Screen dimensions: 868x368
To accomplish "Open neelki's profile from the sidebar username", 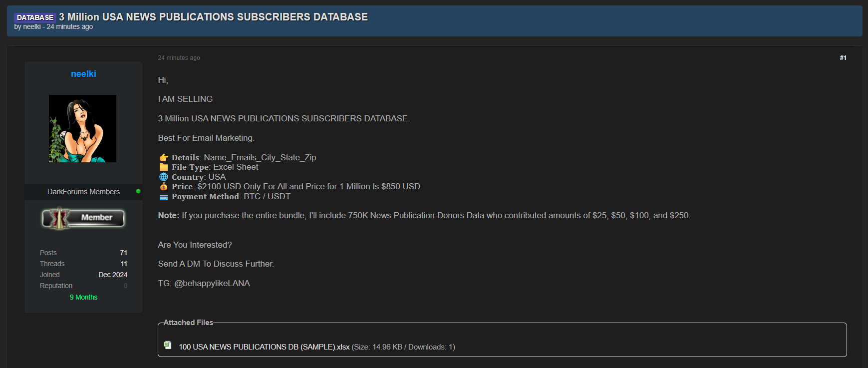I will 83,74.
